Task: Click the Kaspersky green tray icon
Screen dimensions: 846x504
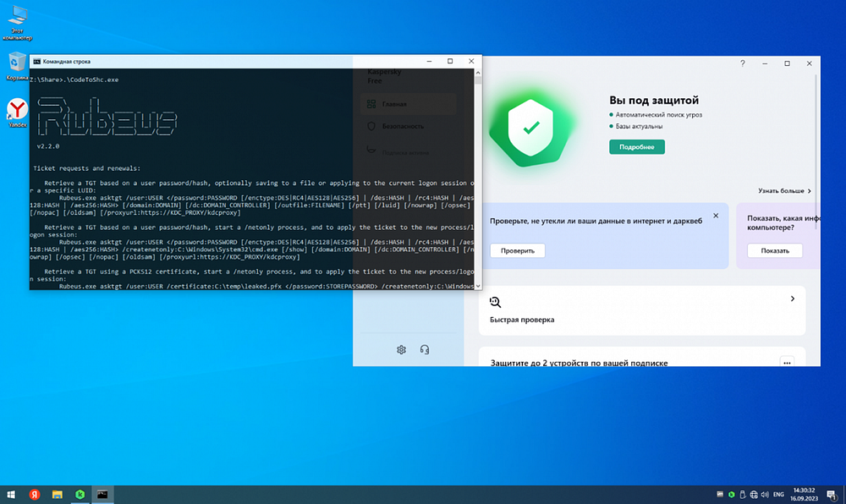Action: [x=731, y=495]
